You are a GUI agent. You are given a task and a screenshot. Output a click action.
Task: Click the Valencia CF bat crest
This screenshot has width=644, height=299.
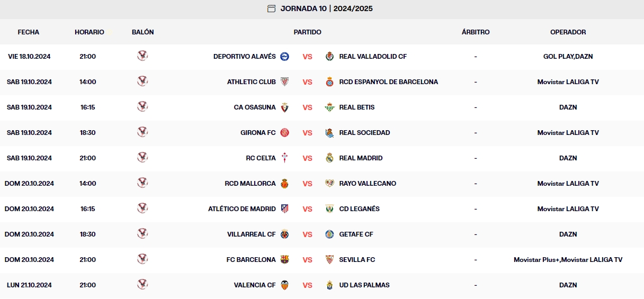coord(284,285)
